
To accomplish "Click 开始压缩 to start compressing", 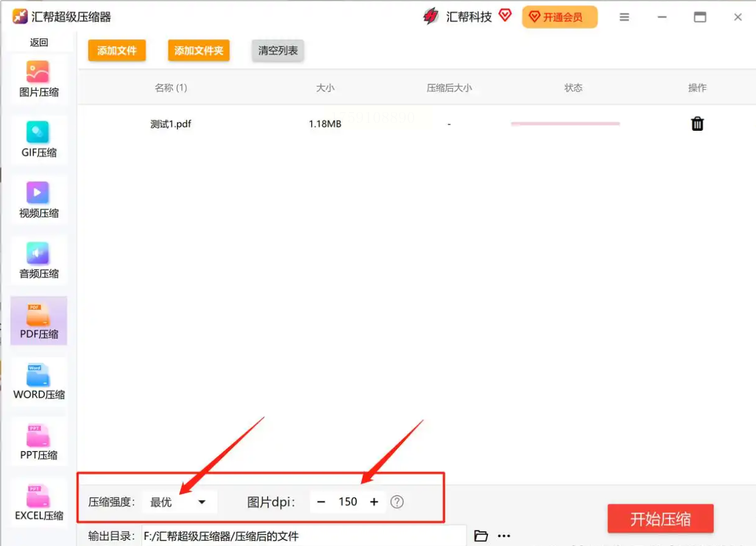I will pyautogui.click(x=660, y=519).
